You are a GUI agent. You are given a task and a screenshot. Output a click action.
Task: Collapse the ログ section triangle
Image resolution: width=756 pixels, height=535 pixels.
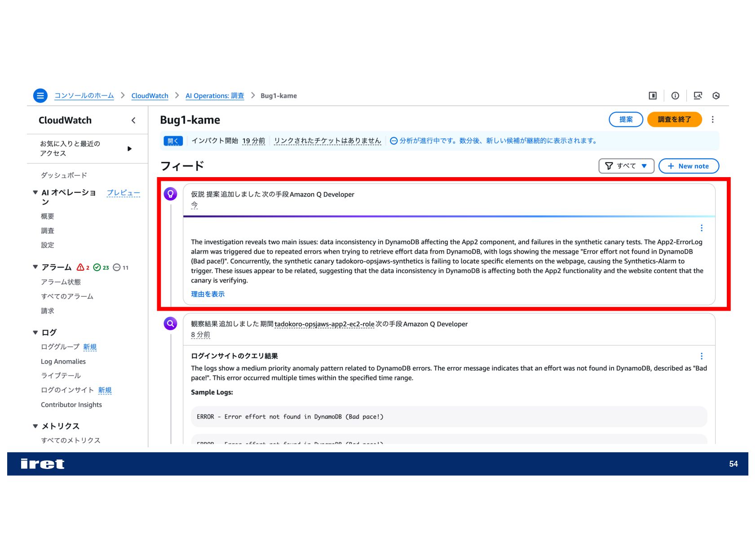point(35,333)
